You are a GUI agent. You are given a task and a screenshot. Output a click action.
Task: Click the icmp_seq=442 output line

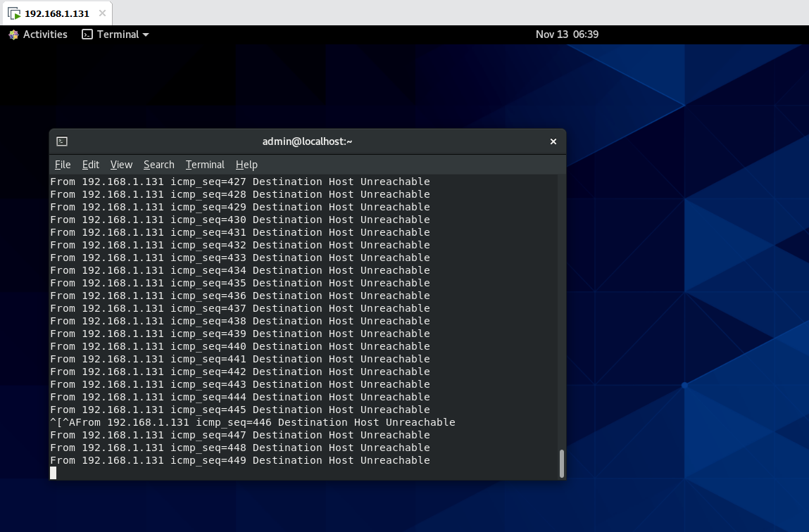click(x=240, y=372)
